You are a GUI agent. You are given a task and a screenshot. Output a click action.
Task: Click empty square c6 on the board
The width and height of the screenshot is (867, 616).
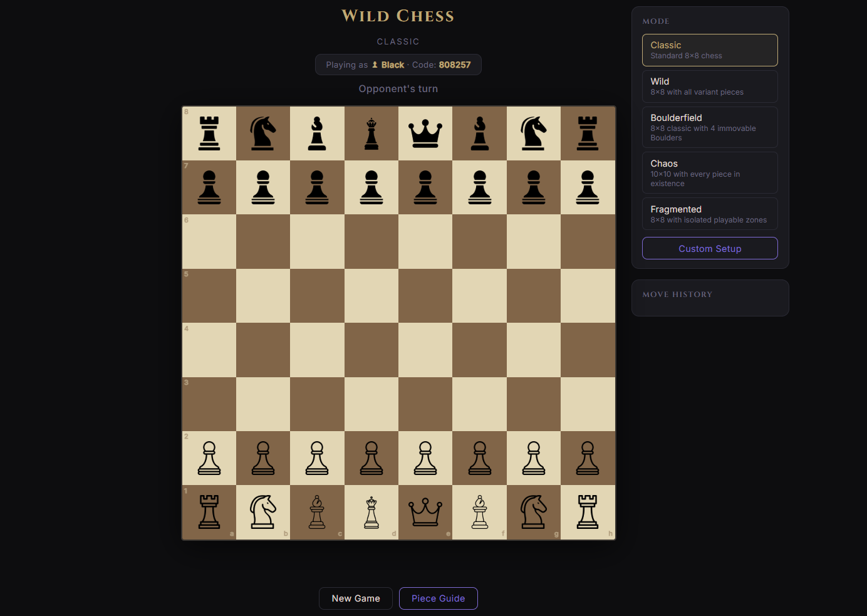click(x=317, y=242)
